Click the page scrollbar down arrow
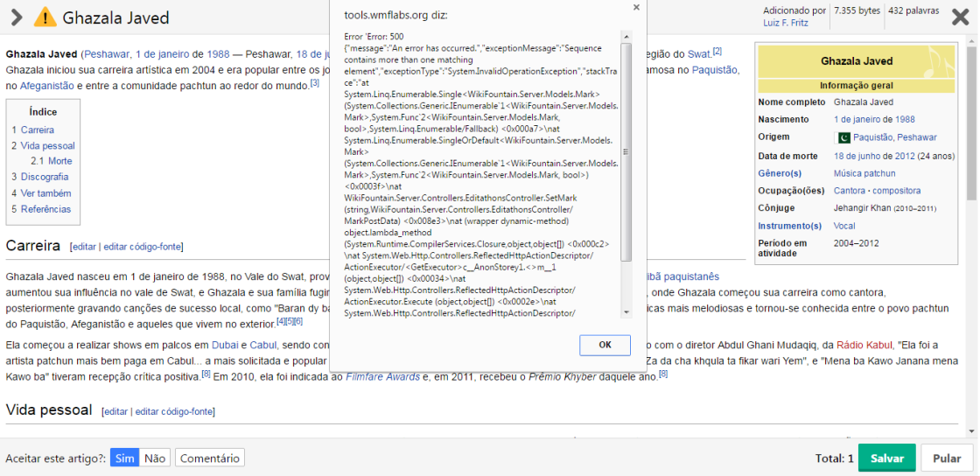 (973, 431)
